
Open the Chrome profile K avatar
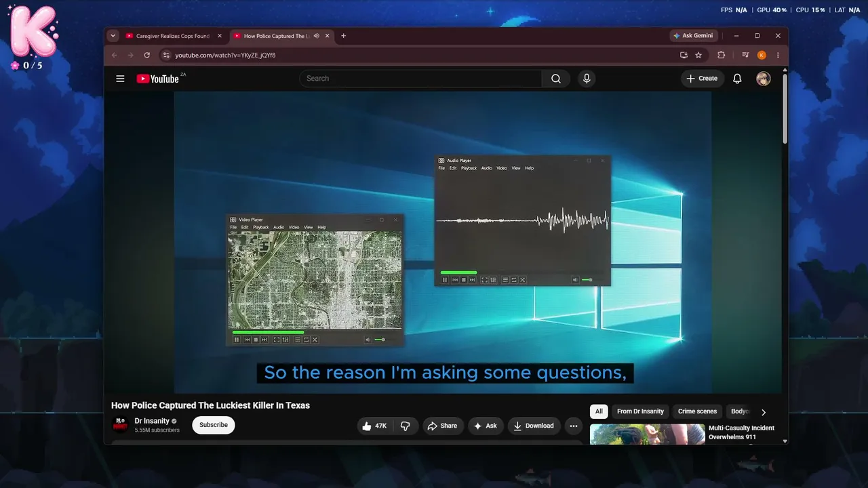click(x=762, y=55)
